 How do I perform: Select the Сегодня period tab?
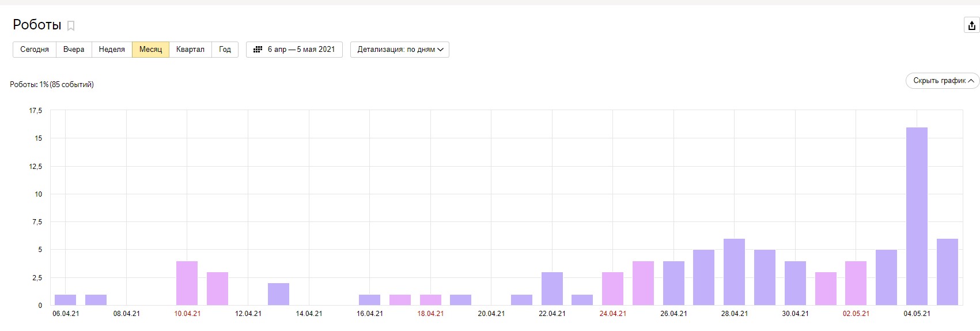pos(35,50)
